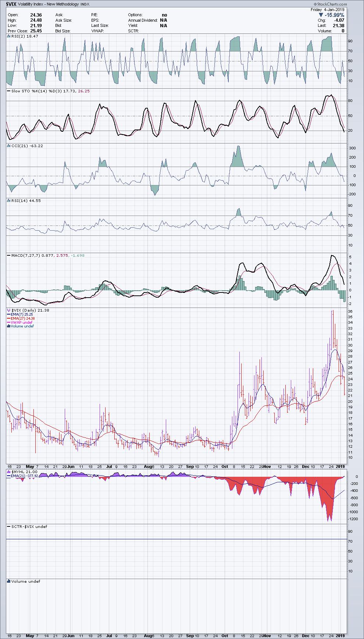
Task: Click the $NYHL purple area legend icon
Action: click(9, 472)
